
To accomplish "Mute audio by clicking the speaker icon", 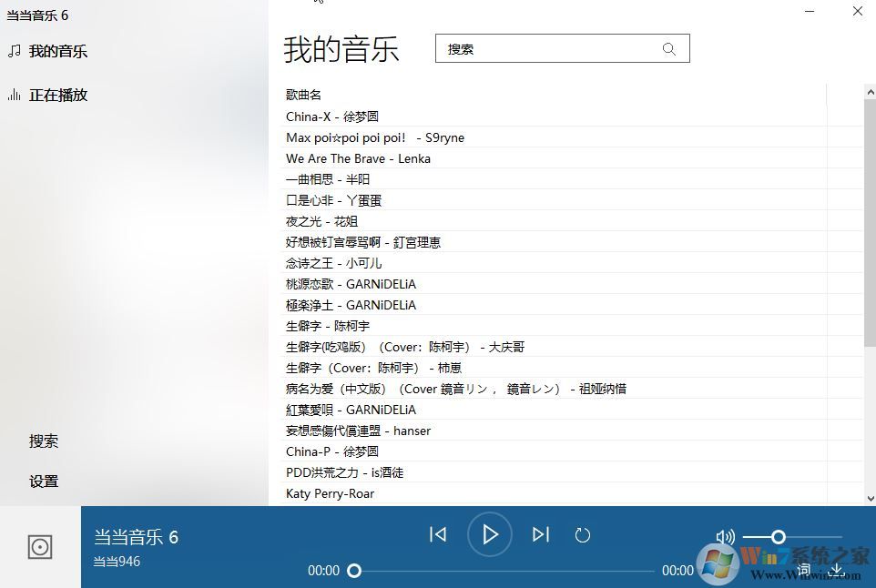I will [x=724, y=537].
